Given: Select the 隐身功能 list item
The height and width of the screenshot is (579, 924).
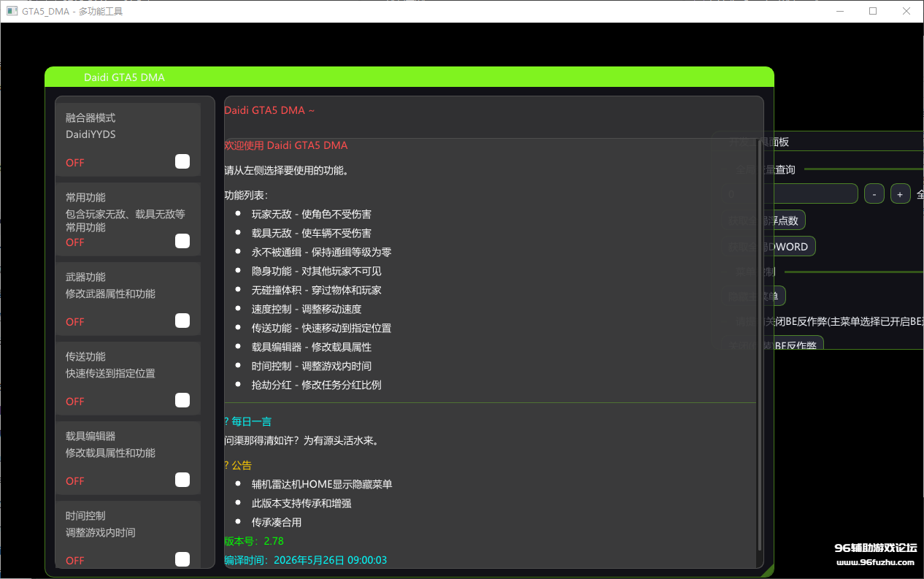Looking at the screenshot, I should click(317, 271).
